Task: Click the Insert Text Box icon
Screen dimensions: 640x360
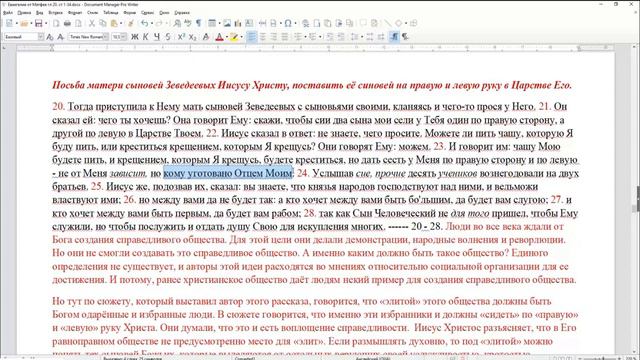Action: [249, 24]
